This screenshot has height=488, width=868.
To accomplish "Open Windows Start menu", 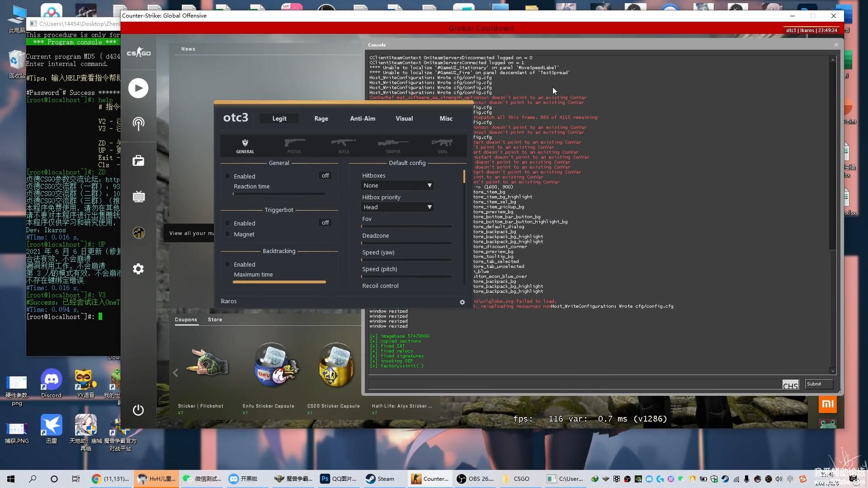I will pos(11,479).
